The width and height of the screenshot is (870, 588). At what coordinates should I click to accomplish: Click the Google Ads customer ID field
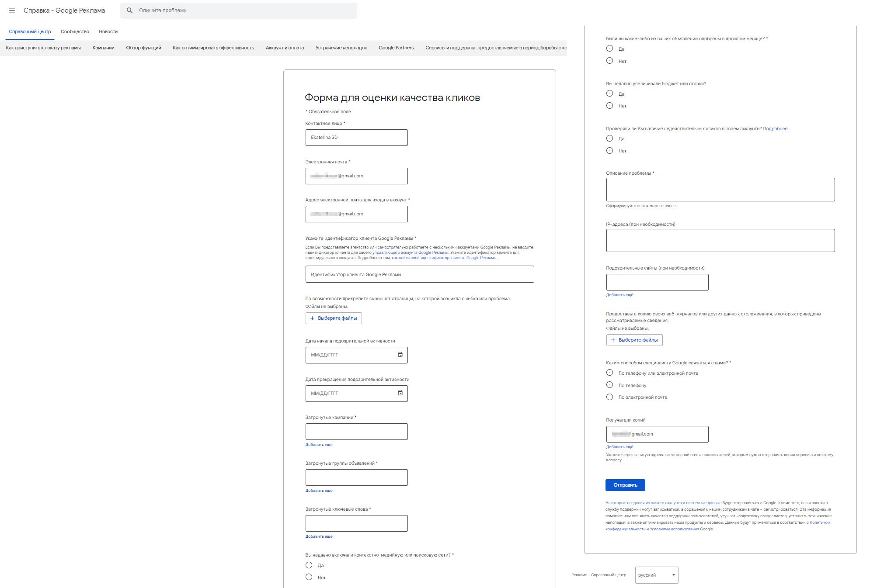click(x=420, y=274)
